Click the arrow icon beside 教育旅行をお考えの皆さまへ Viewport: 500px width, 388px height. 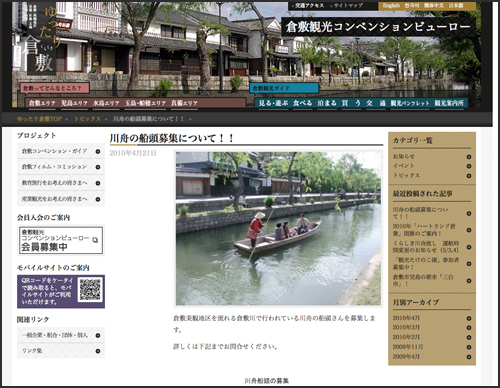point(98,183)
